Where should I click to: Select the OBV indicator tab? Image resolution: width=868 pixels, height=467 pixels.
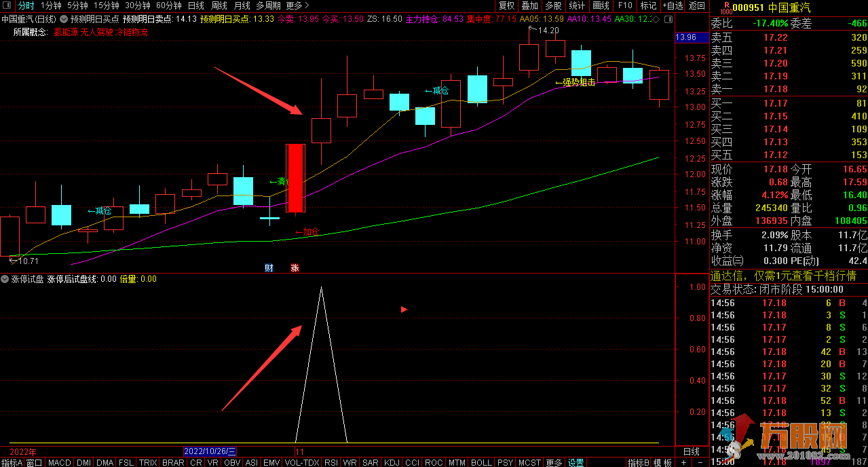[232, 462]
